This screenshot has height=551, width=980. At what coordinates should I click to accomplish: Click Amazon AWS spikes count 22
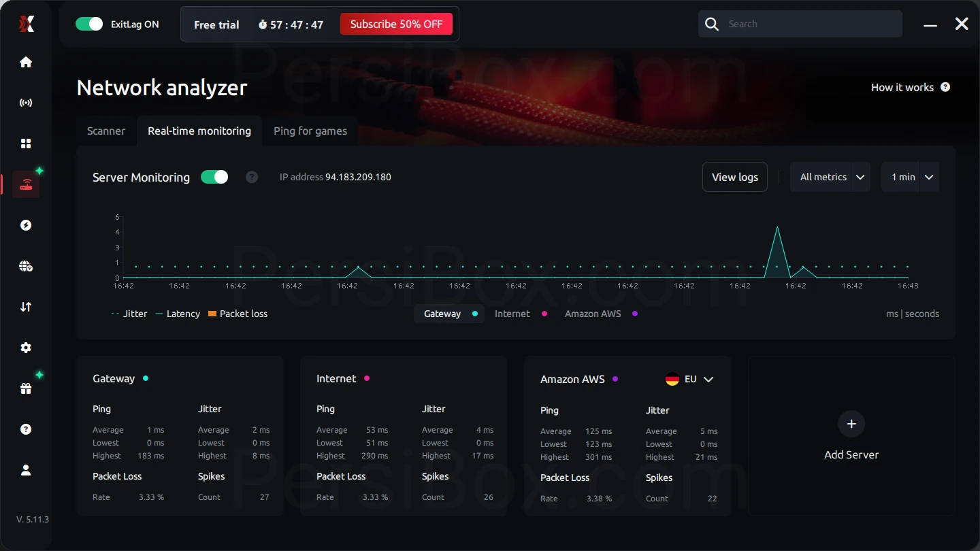click(712, 499)
